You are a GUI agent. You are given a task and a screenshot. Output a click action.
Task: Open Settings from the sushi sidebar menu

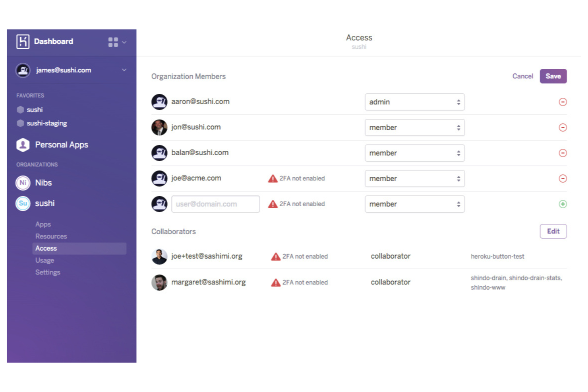48,272
